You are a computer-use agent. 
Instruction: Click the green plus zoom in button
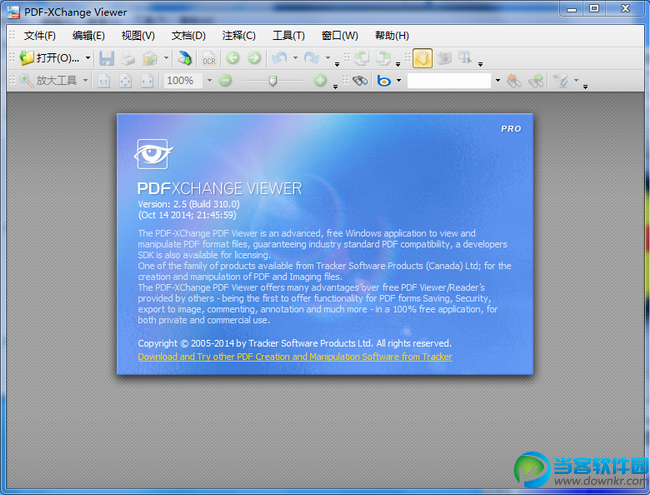[x=320, y=80]
